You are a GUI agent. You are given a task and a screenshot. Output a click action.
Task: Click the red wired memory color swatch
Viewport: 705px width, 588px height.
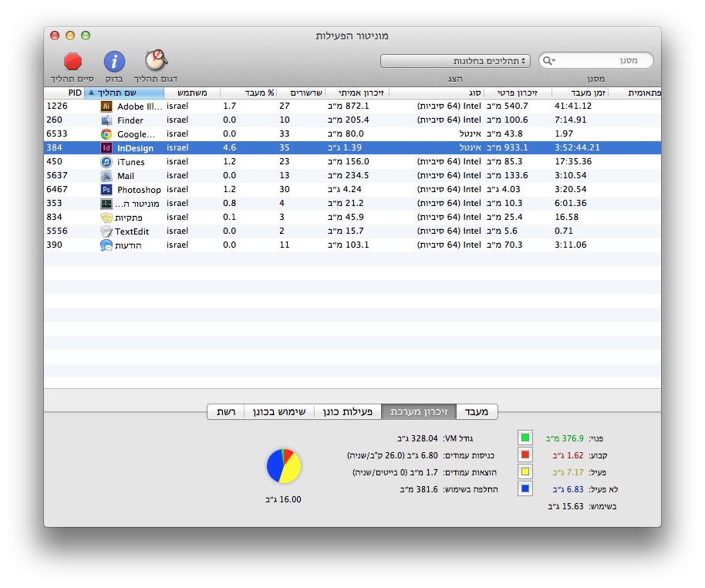tap(525, 455)
